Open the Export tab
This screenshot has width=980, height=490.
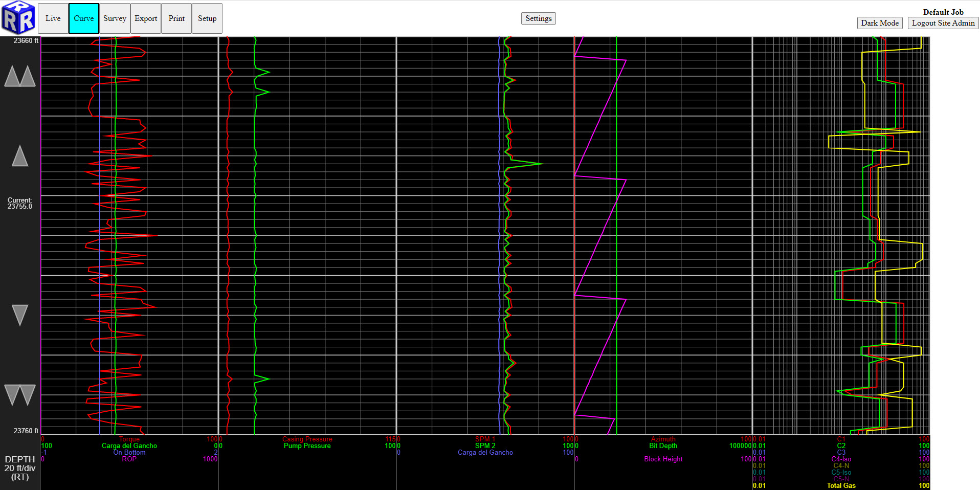pos(146,18)
